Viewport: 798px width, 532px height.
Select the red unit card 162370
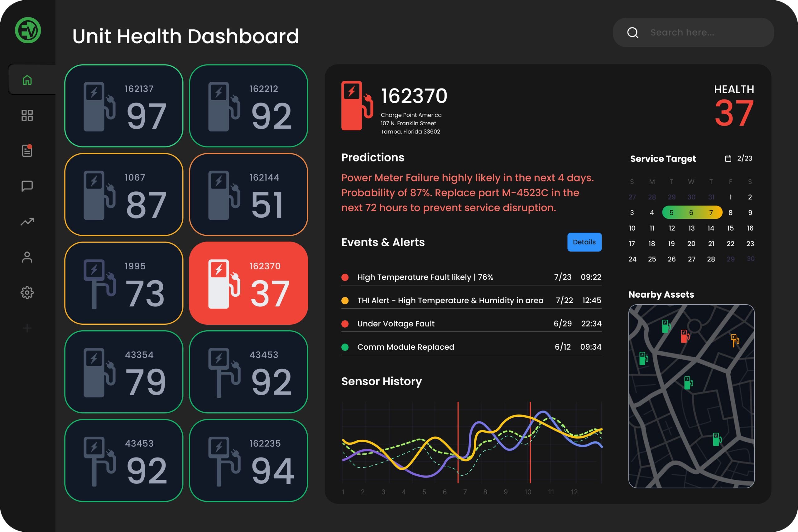[248, 283]
